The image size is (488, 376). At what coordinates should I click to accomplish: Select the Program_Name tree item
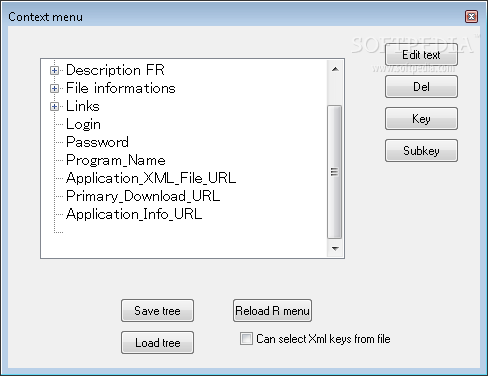point(116,160)
